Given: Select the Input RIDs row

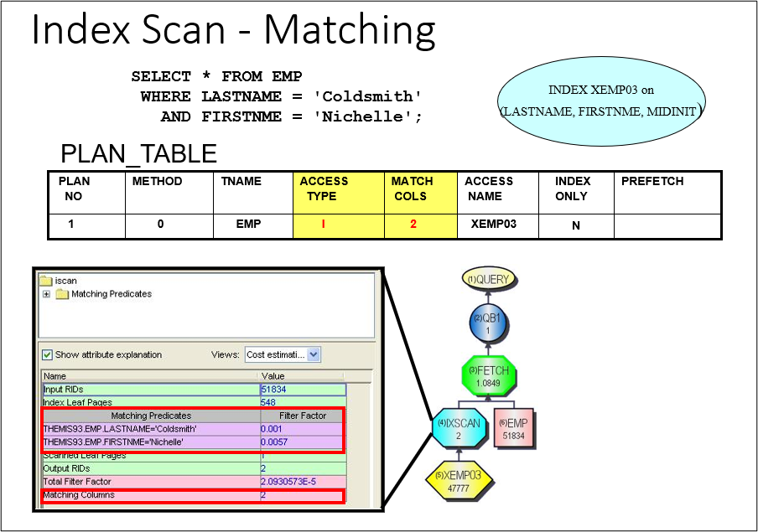Looking at the screenshot, I should (x=150, y=390).
